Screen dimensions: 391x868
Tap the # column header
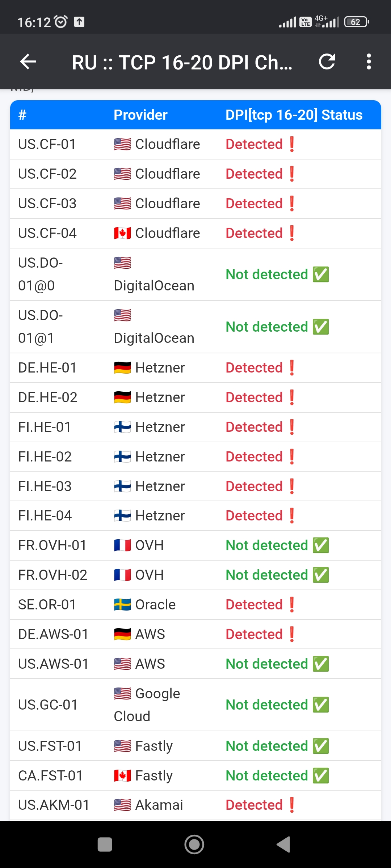[x=22, y=115]
